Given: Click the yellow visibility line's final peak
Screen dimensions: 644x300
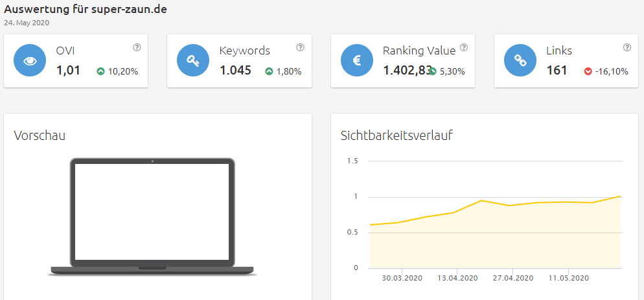Looking at the screenshot, I should tap(620, 196).
